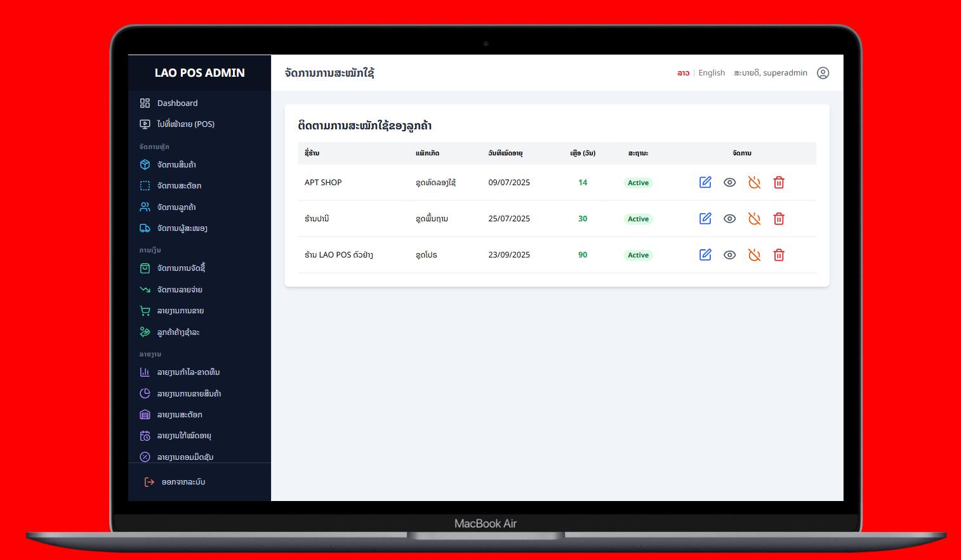Click the ຊື່ຮ້ານ column header

point(312,153)
